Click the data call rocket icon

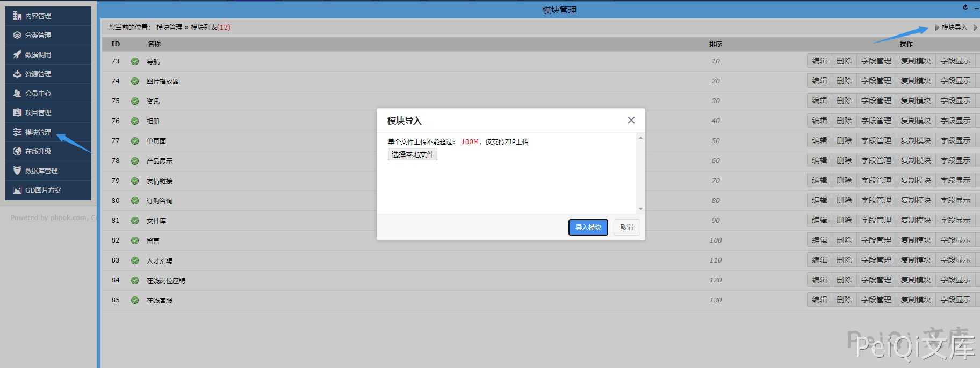click(x=17, y=54)
